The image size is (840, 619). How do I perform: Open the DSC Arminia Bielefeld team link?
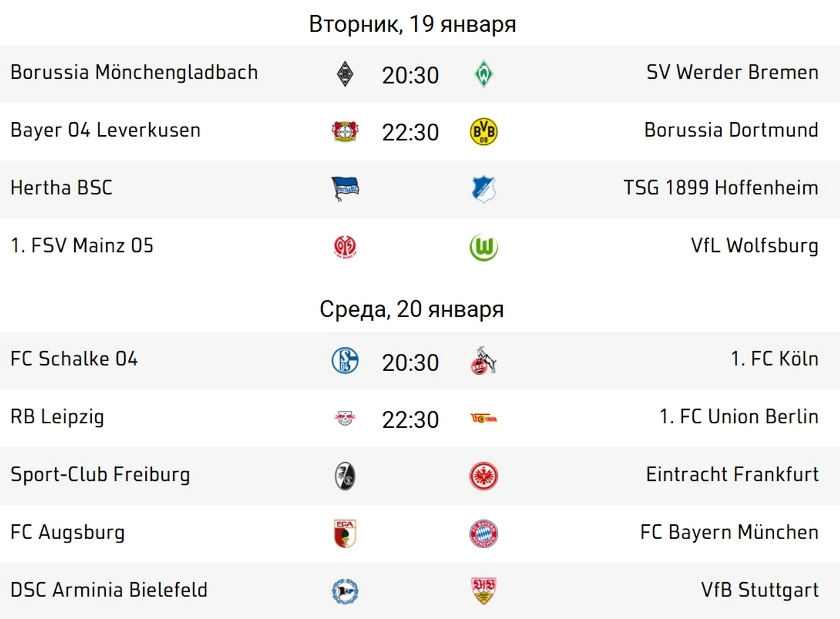[109, 590]
